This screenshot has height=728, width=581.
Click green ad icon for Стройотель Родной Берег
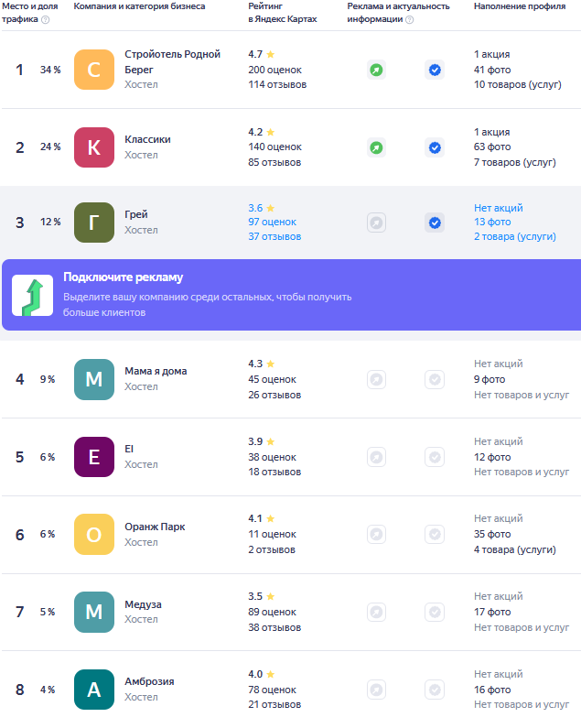point(376,71)
